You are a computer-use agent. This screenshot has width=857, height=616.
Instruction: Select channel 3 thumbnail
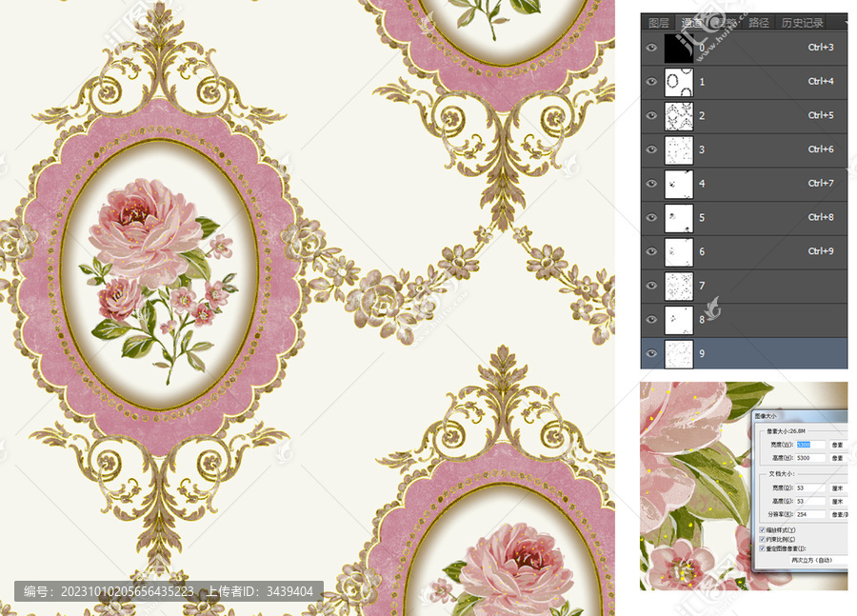click(679, 149)
